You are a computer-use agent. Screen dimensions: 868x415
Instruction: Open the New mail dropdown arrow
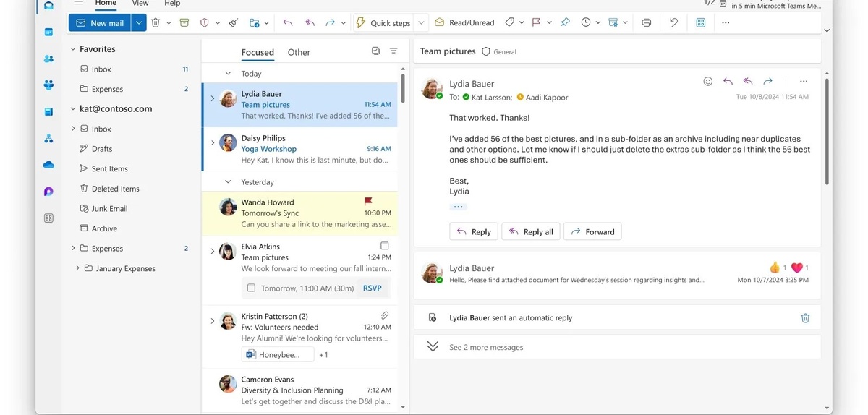click(x=138, y=23)
